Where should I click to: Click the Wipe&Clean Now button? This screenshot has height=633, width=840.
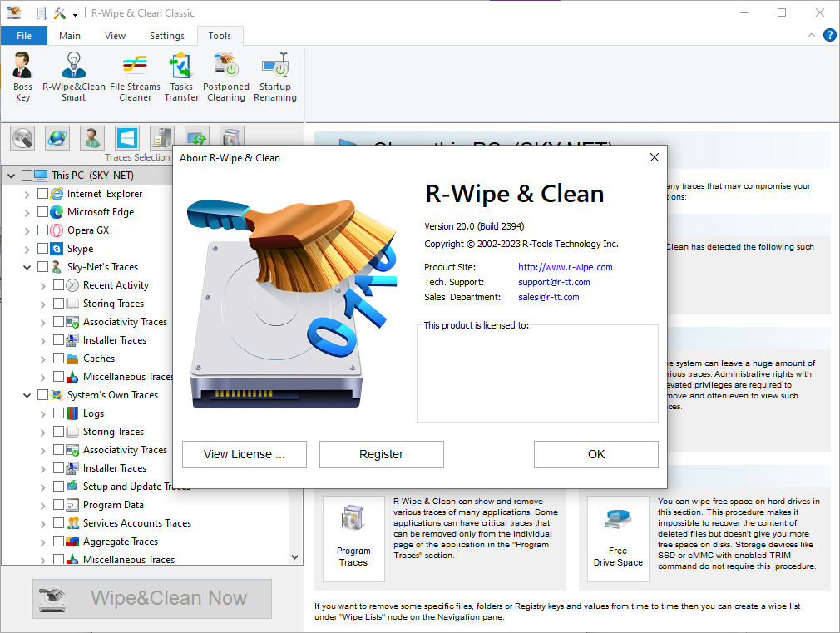pyautogui.click(x=152, y=598)
